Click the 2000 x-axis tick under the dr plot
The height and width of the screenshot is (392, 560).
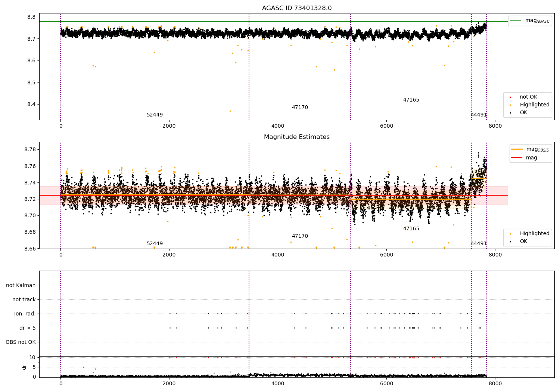(x=169, y=383)
